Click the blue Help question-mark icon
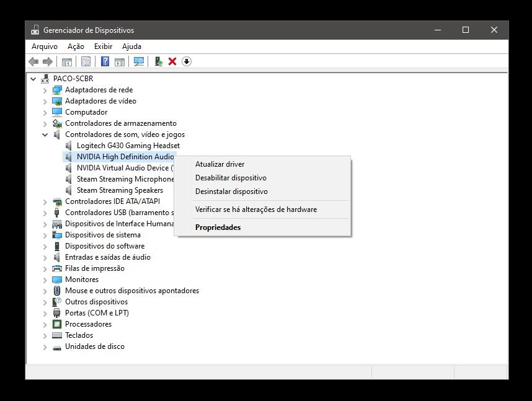The height and width of the screenshot is (401, 532). pos(105,61)
